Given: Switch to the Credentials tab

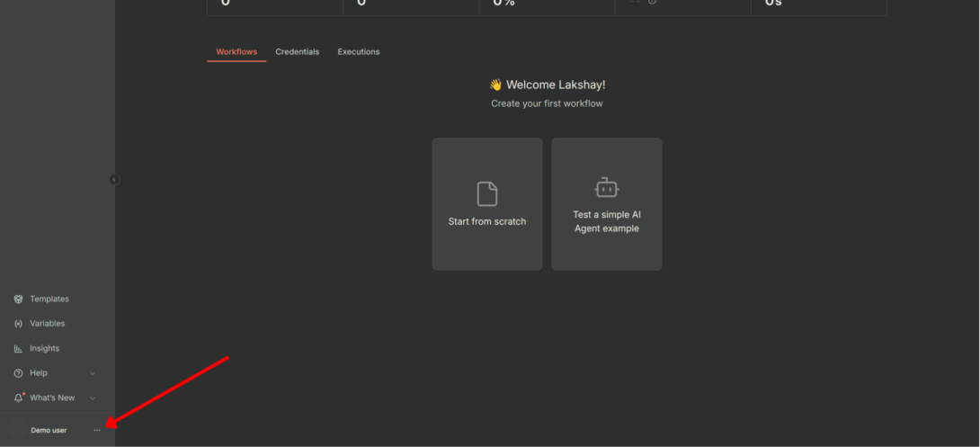Looking at the screenshot, I should click(298, 52).
